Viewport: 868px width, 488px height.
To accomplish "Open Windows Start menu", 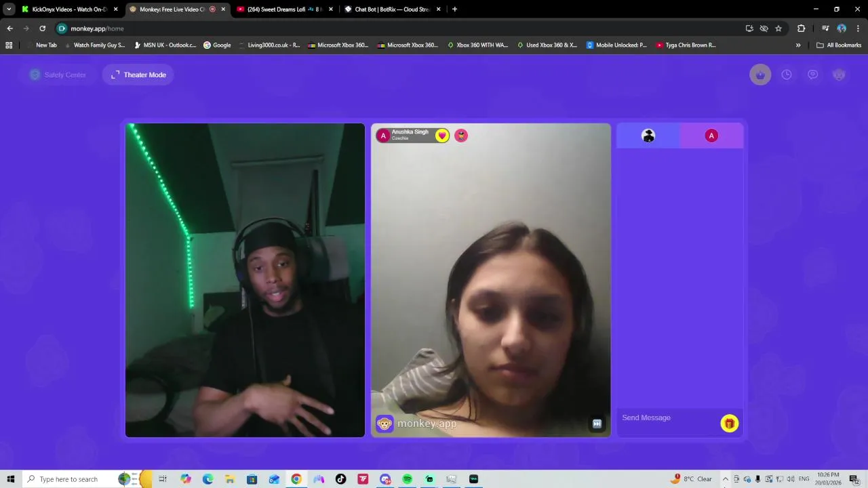I will click(11, 479).
